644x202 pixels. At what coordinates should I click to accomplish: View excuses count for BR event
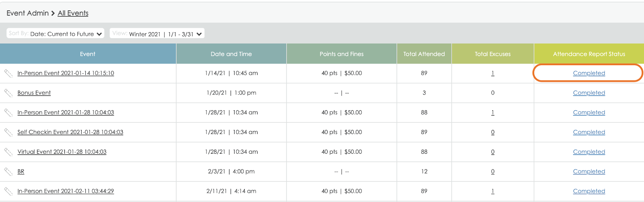[x=493, y=172]
